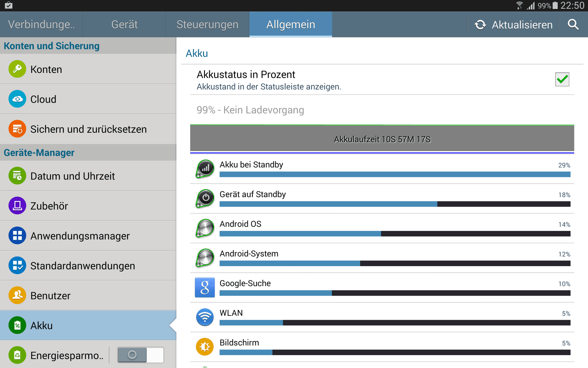Tap the Konten key icon
Screen dimensions: 588x368
click(17, 69)
